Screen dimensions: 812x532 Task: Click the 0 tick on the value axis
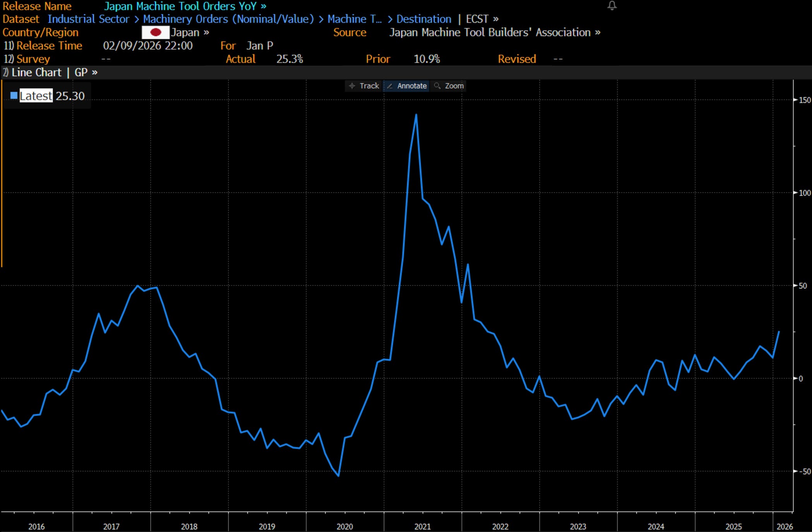click(801, 378)
